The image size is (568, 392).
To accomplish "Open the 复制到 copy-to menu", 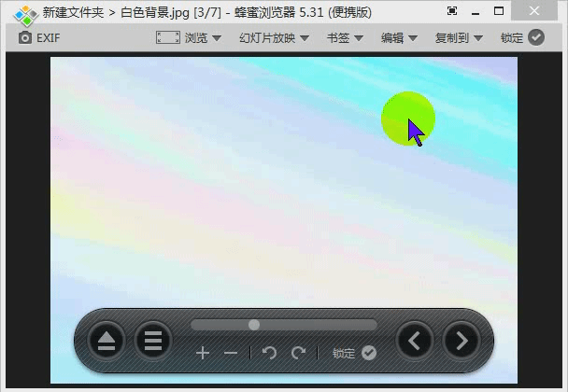I will point(452,37).
